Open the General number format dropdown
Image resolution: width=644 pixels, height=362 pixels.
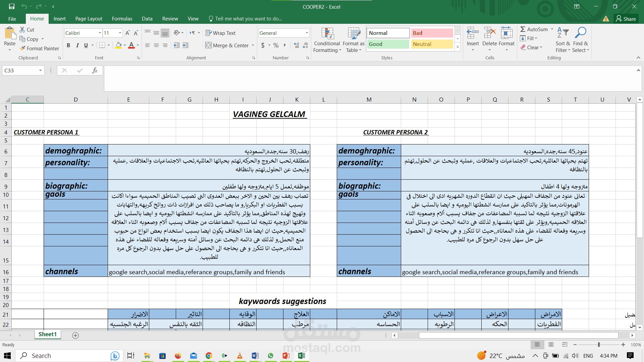coord(307,33)
